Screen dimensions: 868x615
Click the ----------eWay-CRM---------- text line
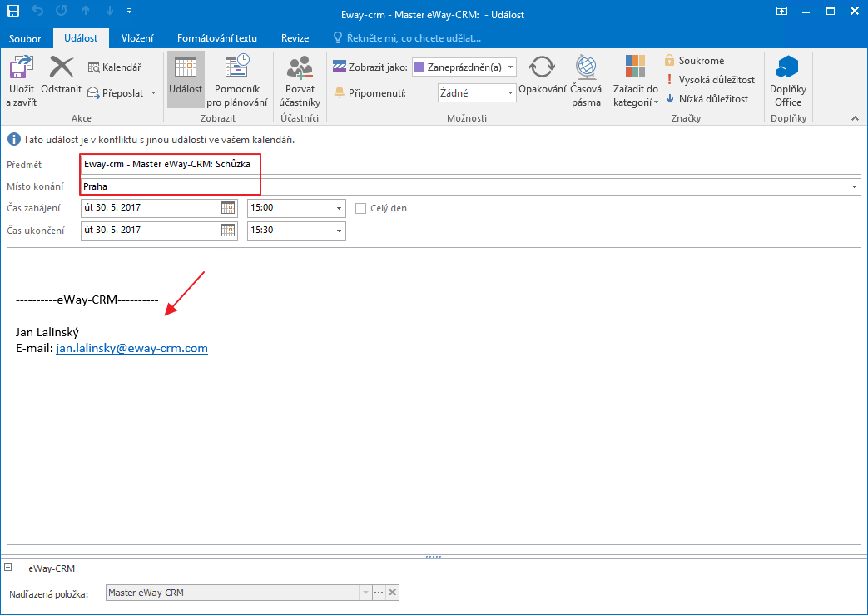point(87,300)
